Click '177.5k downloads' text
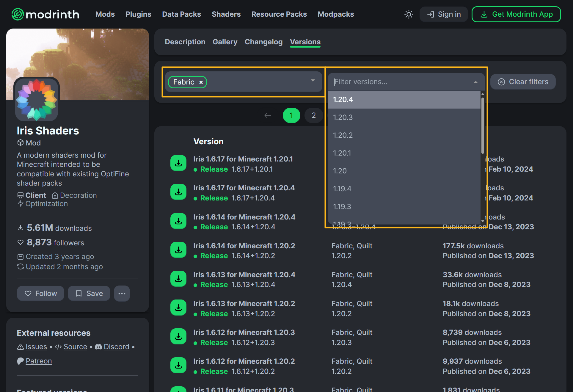Viewport: 573px width, 392px height. 473,246
